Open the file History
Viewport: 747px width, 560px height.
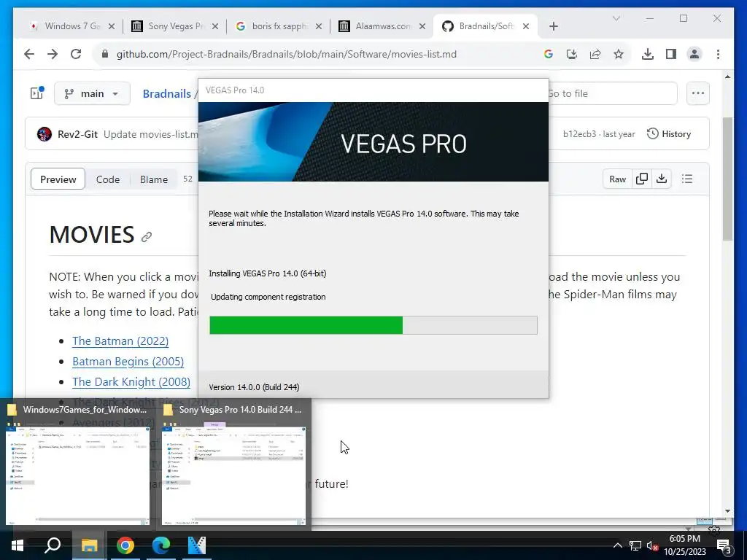669,134
